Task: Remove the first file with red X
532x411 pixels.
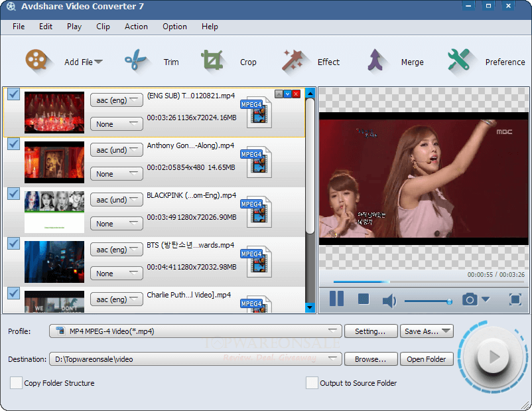Action: click(x=297, y=94)
